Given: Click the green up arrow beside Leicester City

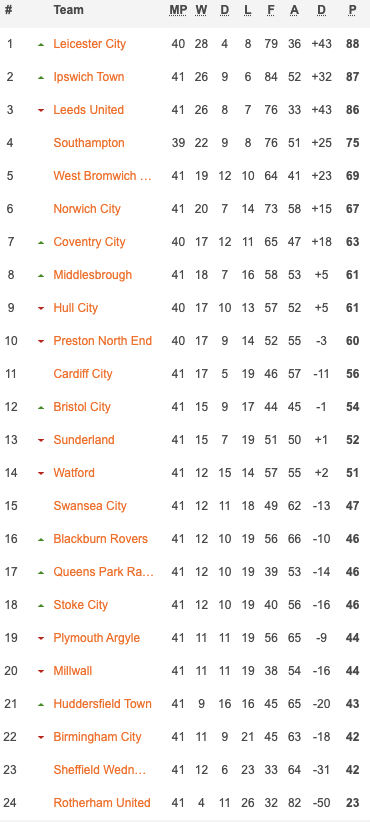Looking at the screenshot, I should (41, 45).
